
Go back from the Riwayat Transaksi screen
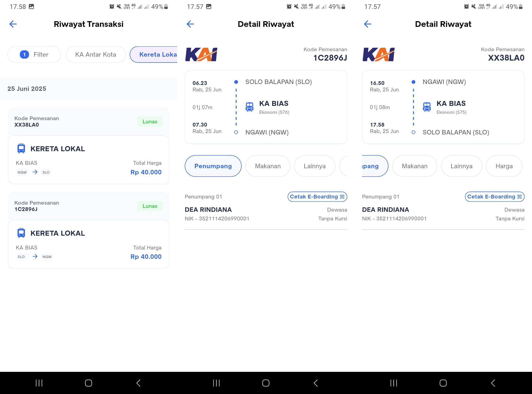point(13,24)
